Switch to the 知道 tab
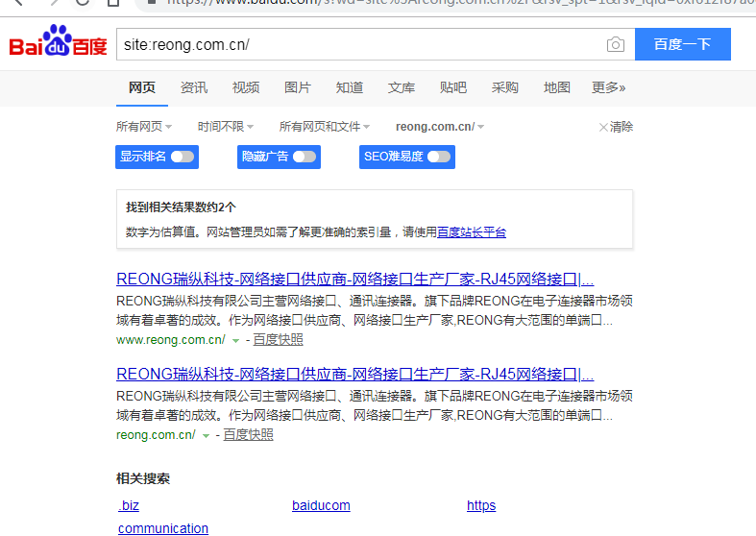This screenshot has width=756, height=536. [350, 87]
